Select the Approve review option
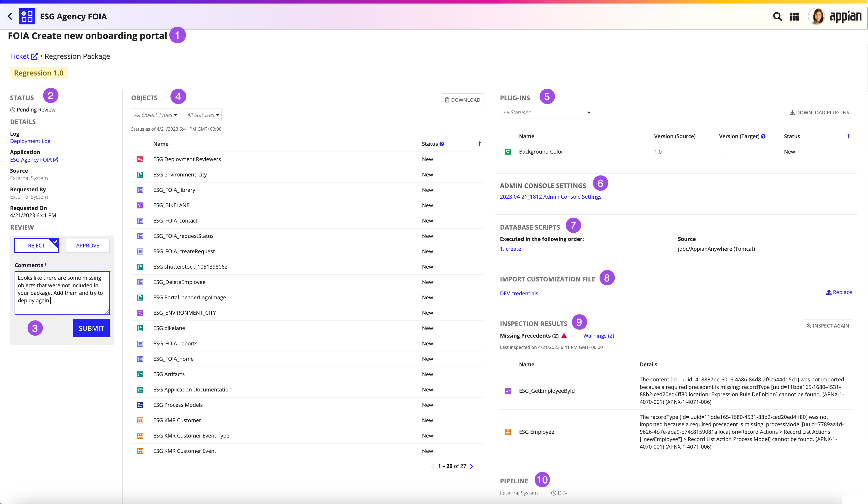The width and height of the screenshot is (868, 504). tap(88, 245)
